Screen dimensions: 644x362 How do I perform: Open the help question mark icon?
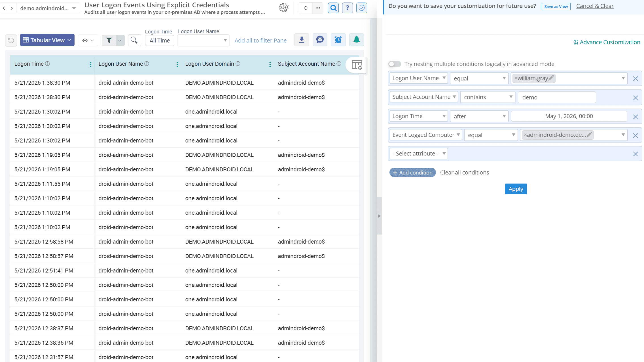(347, 8)
